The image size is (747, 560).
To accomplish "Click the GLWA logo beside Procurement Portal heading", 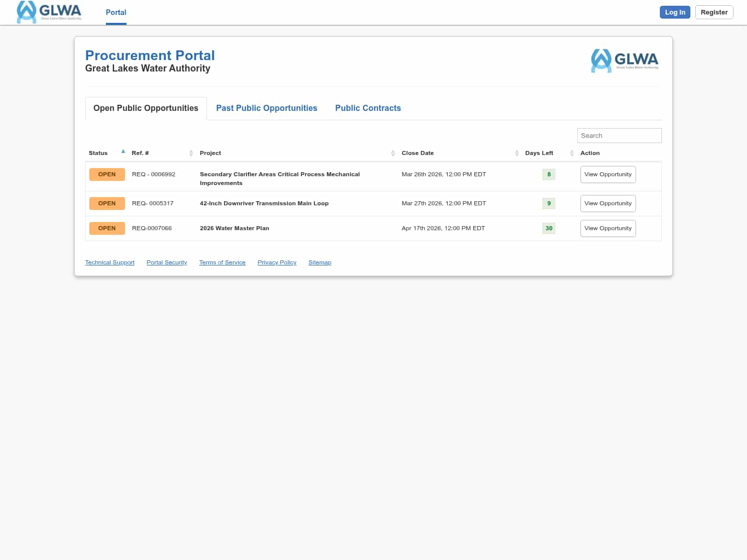I will [x=625, y=61].
